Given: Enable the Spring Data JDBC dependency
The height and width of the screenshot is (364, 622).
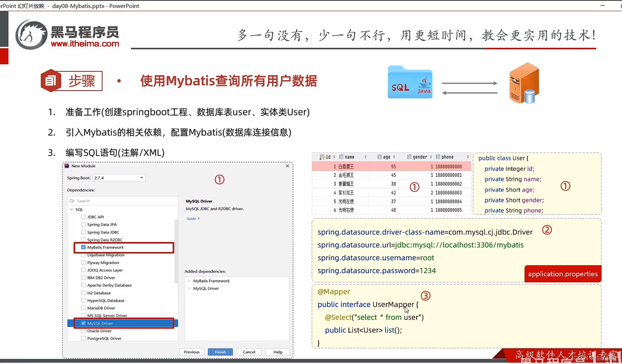Looking at the screenshot, I should pyautogui.click(x=83, y=232).
